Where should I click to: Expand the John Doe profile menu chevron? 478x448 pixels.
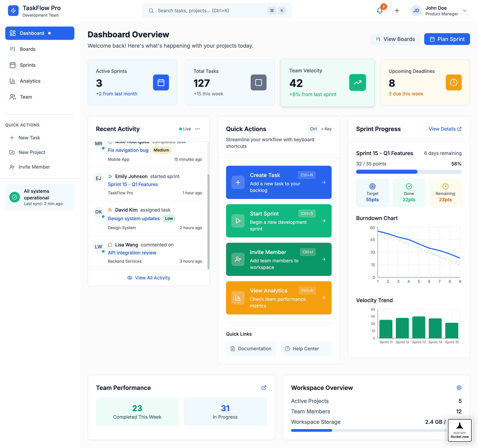coord(465,11)
